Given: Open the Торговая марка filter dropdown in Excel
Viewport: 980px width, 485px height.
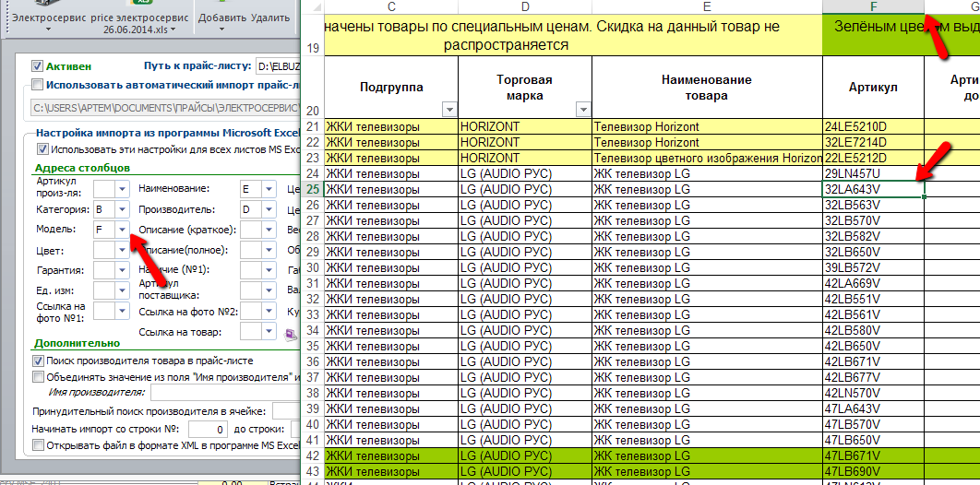Looking at the screenshot, I should pyautogui.click(x=583, y=110).
